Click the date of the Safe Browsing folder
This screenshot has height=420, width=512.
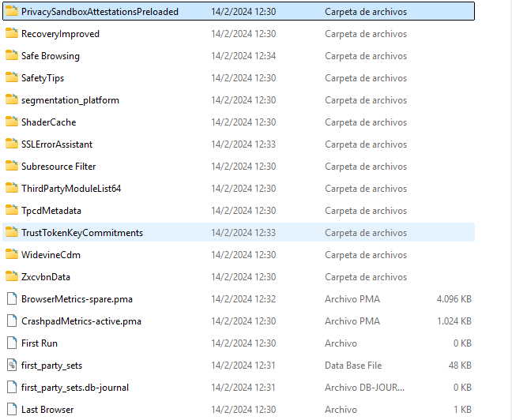(x=243, y=56)
